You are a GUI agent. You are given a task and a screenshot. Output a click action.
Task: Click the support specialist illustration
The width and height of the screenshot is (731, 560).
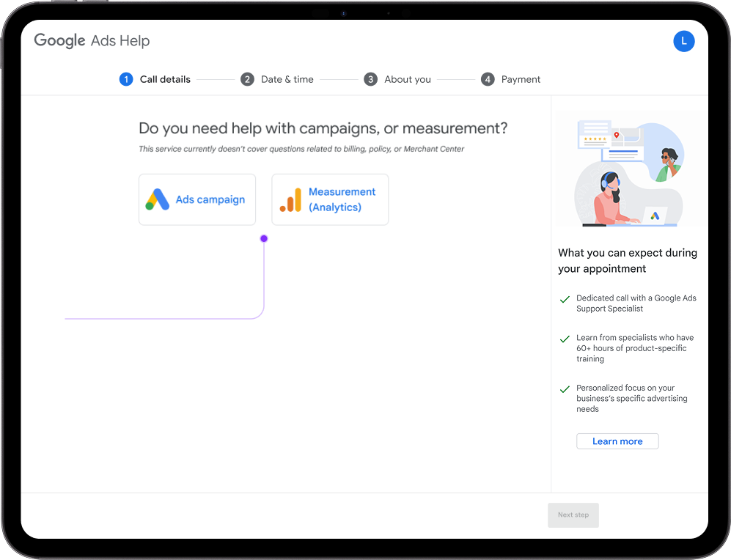pyautogui.click(x=630, y=173)
